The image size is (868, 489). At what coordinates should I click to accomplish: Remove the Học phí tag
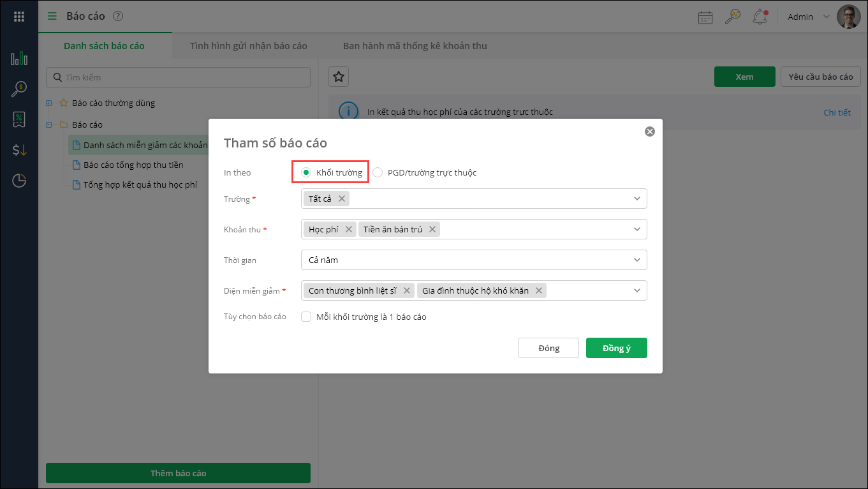point(349,229)
